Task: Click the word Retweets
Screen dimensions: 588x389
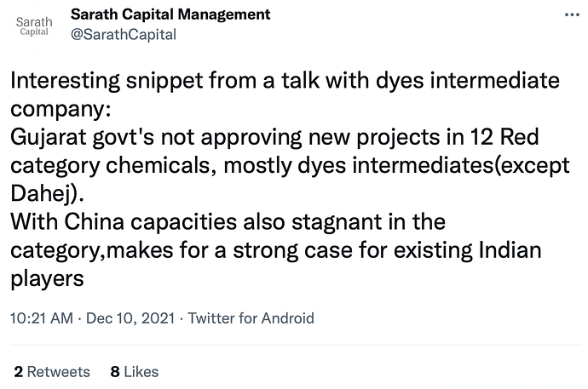Action: click(x=58, y=371)
